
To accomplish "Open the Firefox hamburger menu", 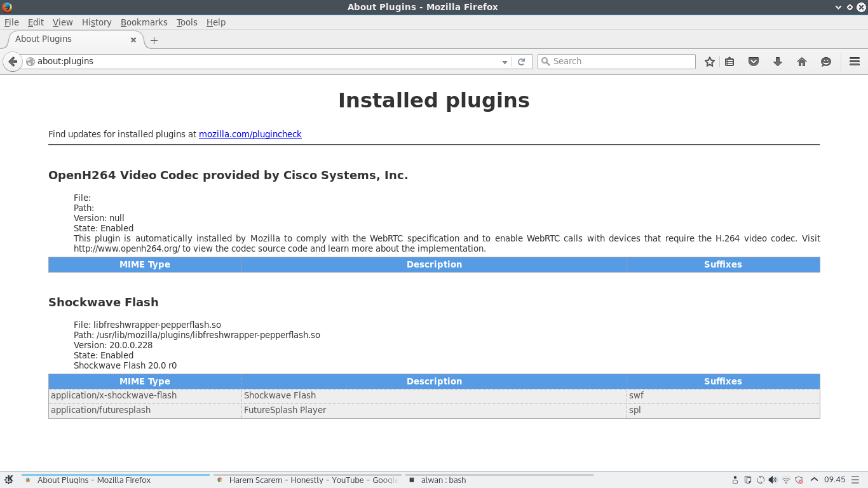I will click(x=855, y=62).
